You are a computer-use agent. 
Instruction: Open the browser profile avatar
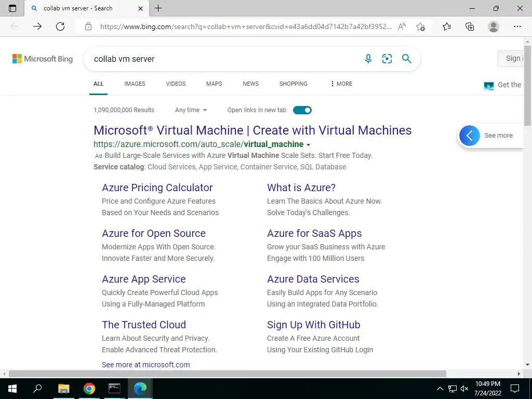click(494, 26)
